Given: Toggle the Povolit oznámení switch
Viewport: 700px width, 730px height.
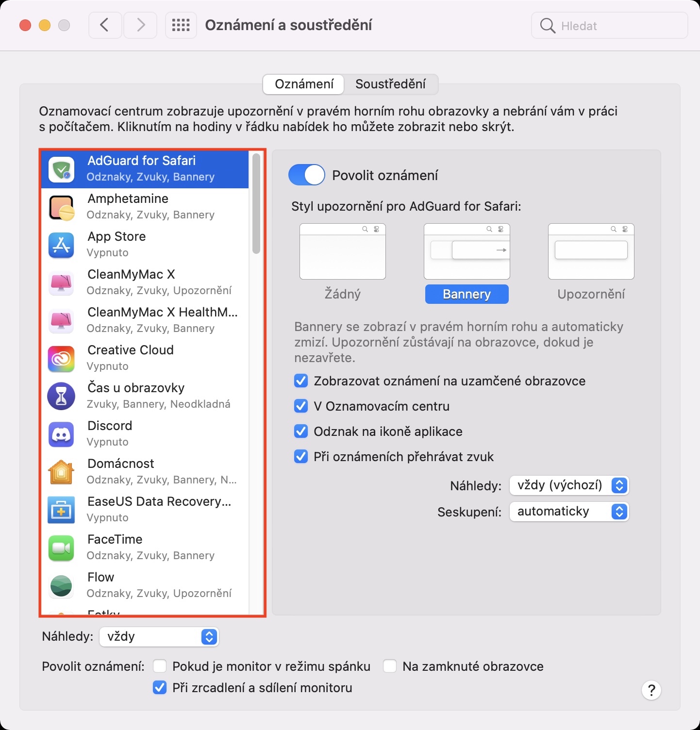Looking at the screenshot, I should coord(307,175).
